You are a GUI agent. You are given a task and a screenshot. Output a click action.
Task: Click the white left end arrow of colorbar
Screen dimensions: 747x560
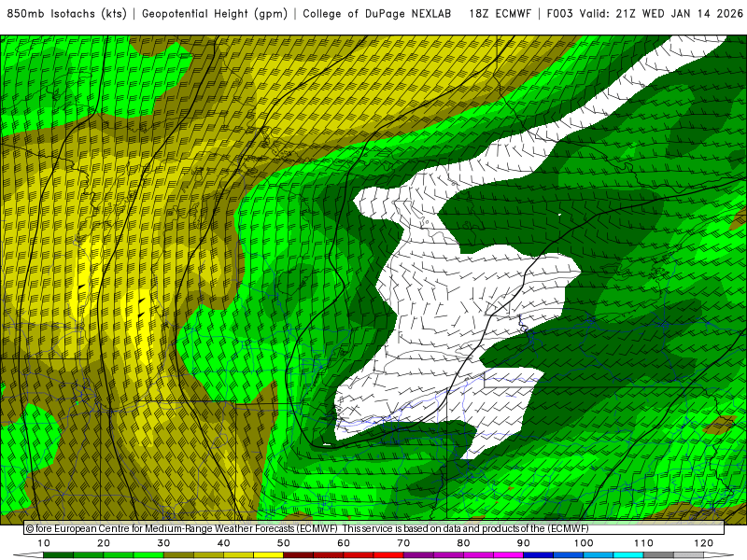(28, 555)
